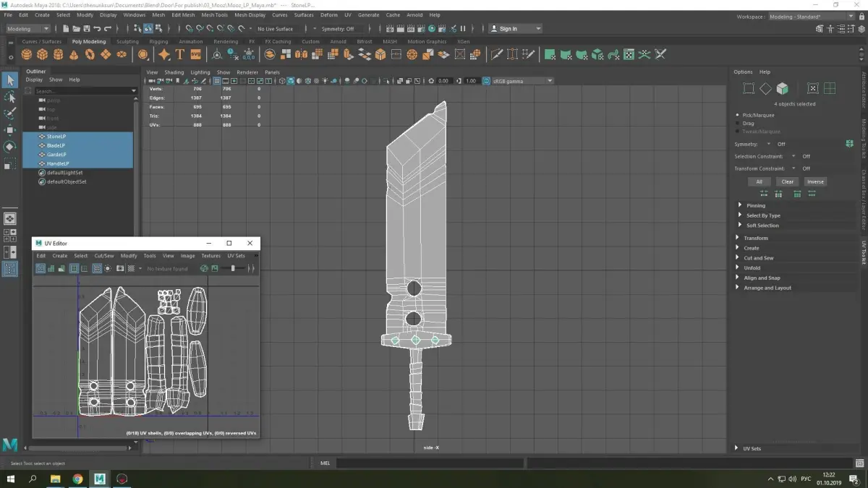
Task: Click the UV snapshot camera icon
Action: (120, 268)
